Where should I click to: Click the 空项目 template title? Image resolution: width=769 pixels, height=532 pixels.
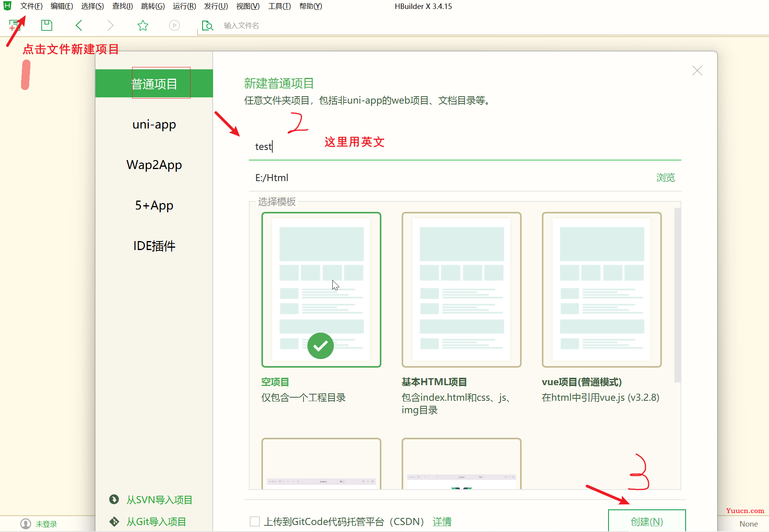point(275,382)
